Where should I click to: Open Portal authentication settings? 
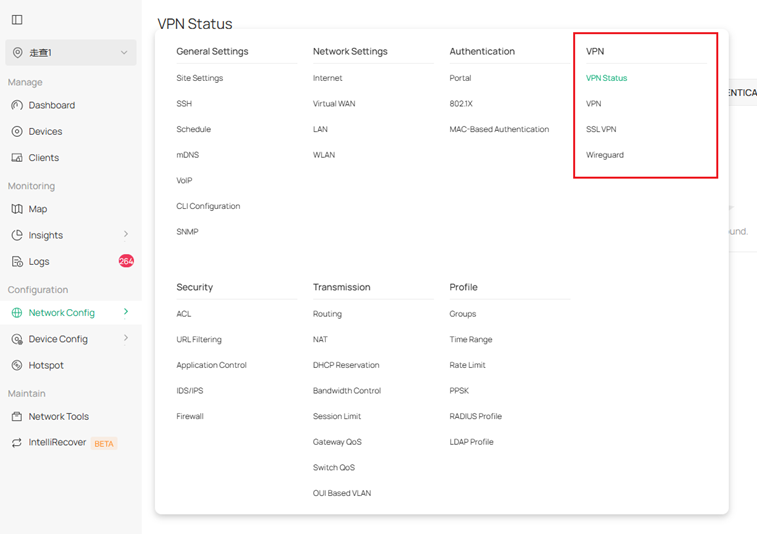pyautogui.click(x=460, y=78)
